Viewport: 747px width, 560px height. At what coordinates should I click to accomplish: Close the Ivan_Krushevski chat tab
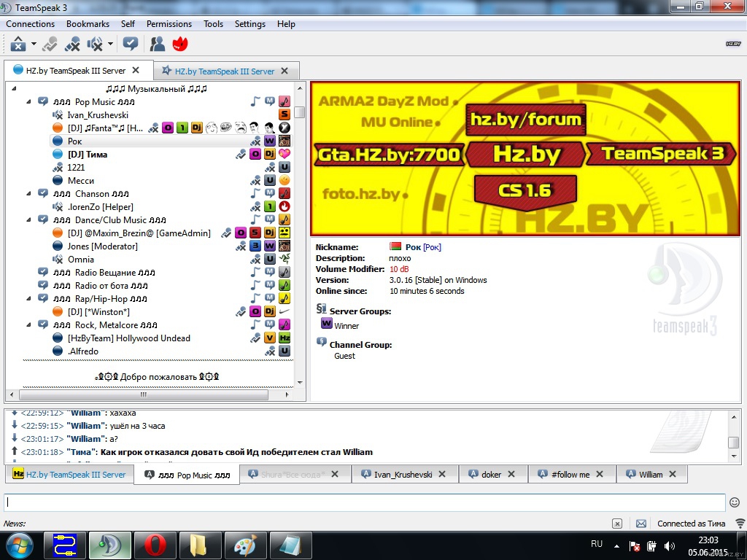click(x=442, y=474)
